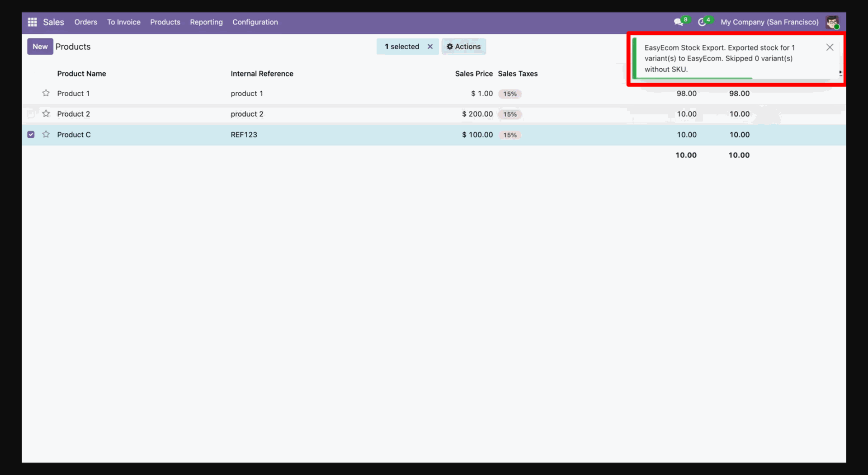Open the user avatar menu
This screenshot has height=475, width=868.
[832, 22]
